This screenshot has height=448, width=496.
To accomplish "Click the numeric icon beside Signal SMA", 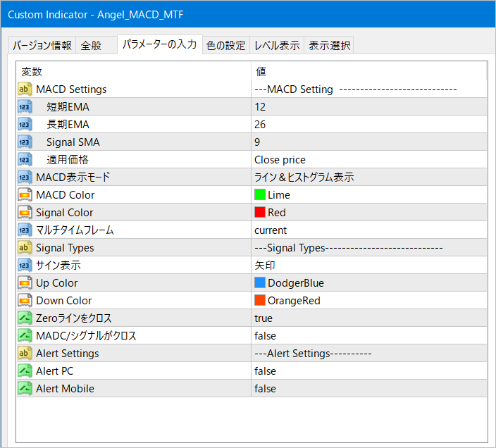I will (25, 142).
